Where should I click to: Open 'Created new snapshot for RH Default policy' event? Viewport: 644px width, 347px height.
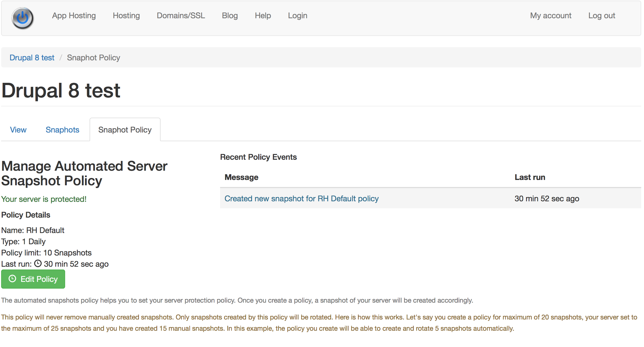[302, 198]
